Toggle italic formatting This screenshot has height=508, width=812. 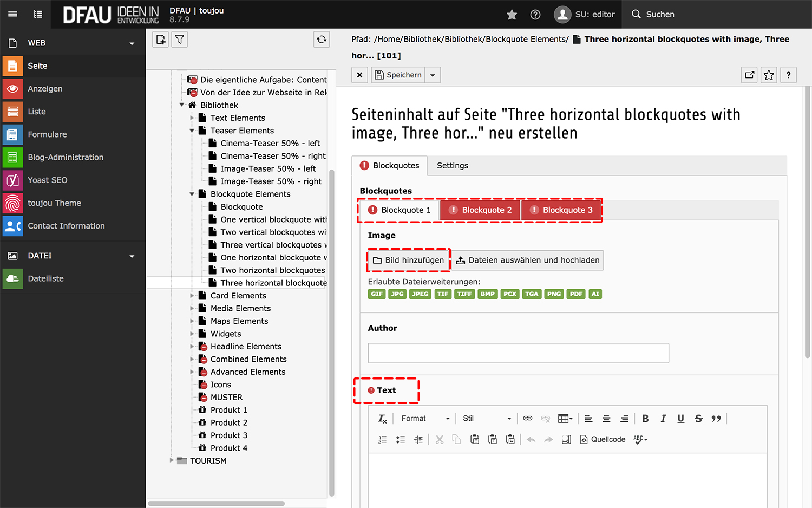tap(663, 419)
